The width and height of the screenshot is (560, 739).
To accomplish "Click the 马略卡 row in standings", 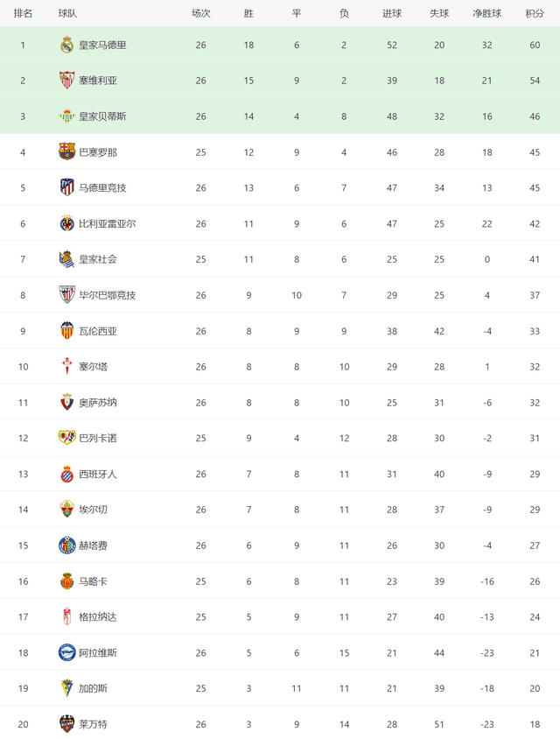I will pyautogui.click(x=280, y=581).
